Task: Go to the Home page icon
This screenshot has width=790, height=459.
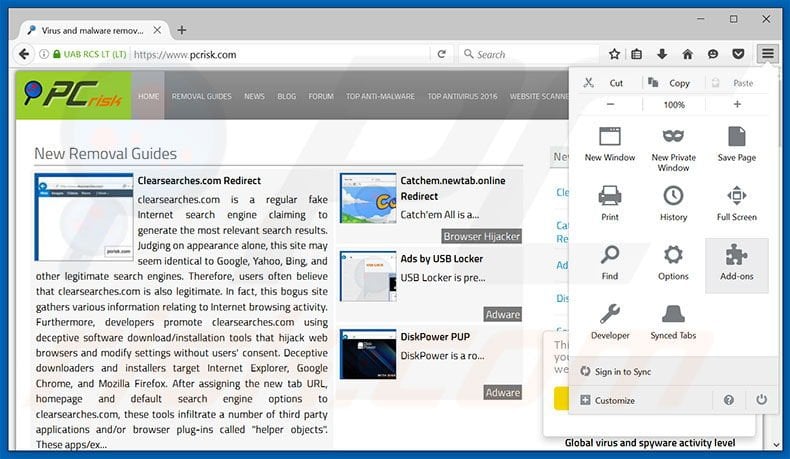Action: click(x=687, y=54)
